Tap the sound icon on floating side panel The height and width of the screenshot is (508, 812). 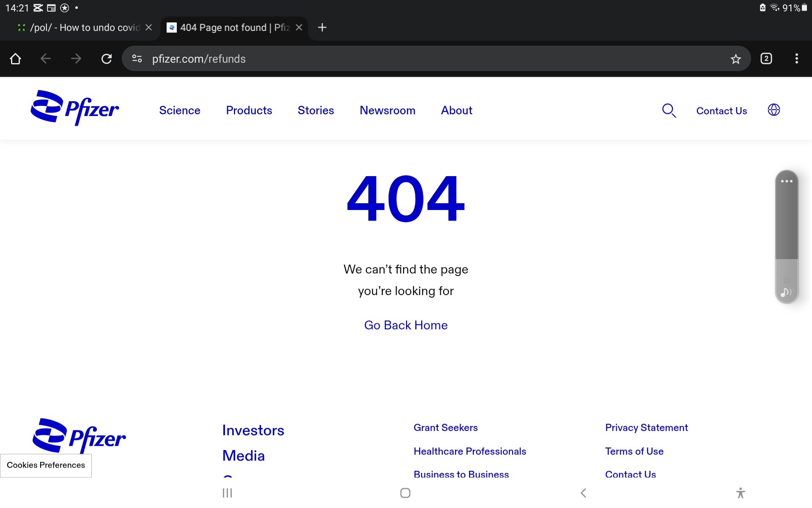tap(786, 292)
